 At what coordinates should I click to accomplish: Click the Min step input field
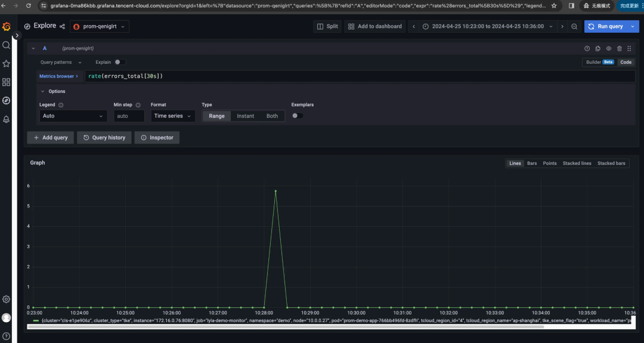(x=129, y=116)
